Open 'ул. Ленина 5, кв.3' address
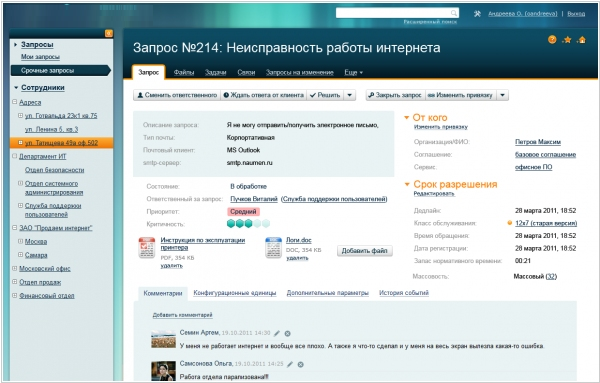This screenshot has height=383, width=600. click(51, 129)
